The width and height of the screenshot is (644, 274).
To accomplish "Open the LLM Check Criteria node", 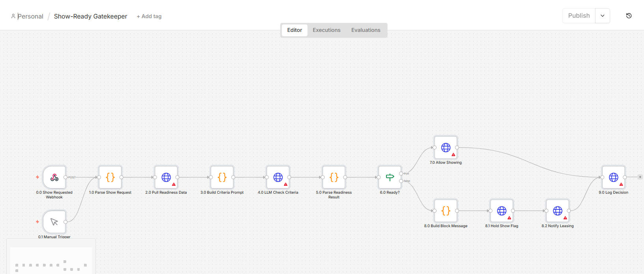I will pos(278,177).
